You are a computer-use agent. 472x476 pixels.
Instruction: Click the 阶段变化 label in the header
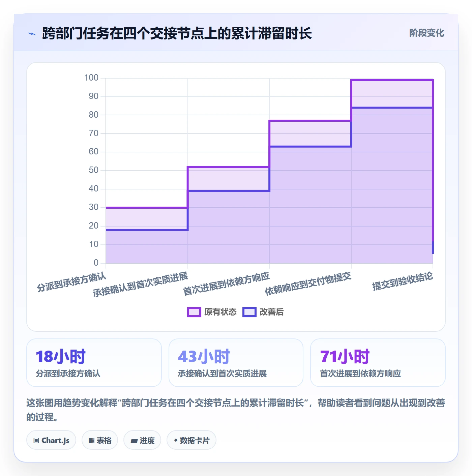pyautogui.click(x=426, y=33)
